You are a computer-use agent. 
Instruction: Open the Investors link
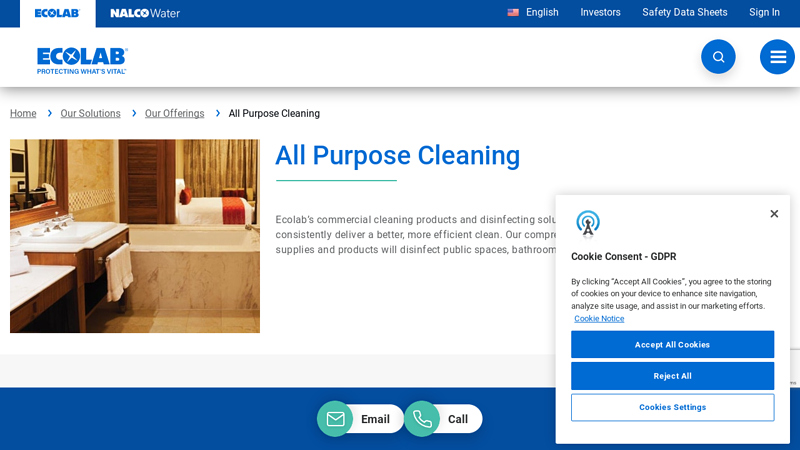(x=600, y=12)
